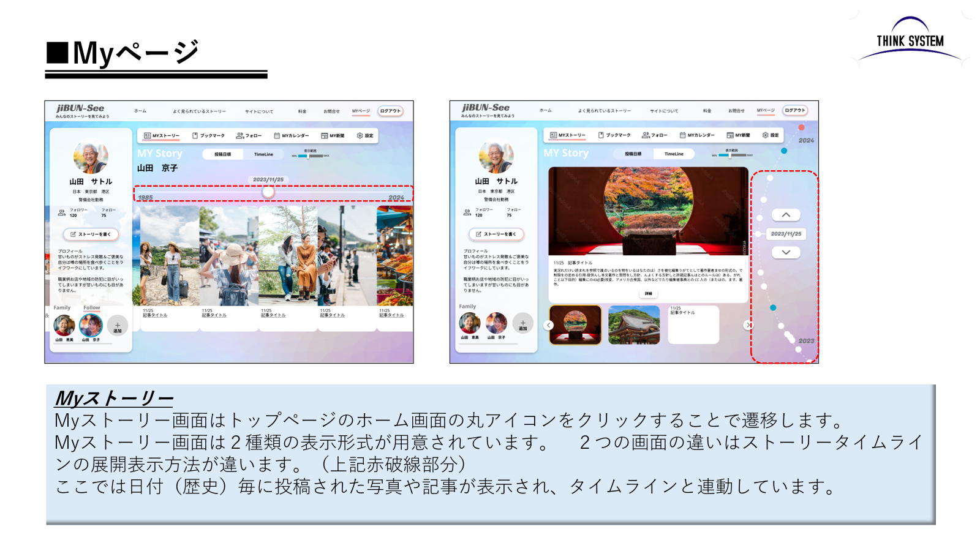980x551 pixels.
Task: Click next arrow on right mockup thumbnail carousel
Action: pos(748,325)
